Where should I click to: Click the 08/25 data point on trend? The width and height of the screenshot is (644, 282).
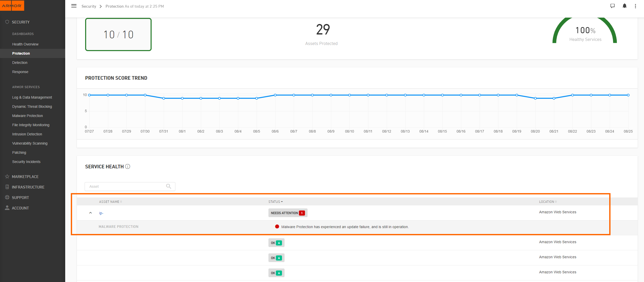628,95
